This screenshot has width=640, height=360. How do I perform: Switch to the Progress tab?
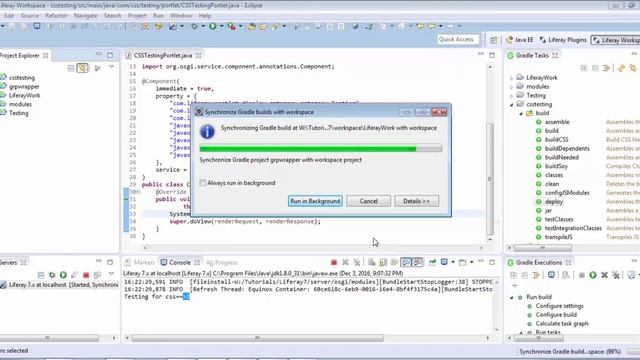pos(222,262)
